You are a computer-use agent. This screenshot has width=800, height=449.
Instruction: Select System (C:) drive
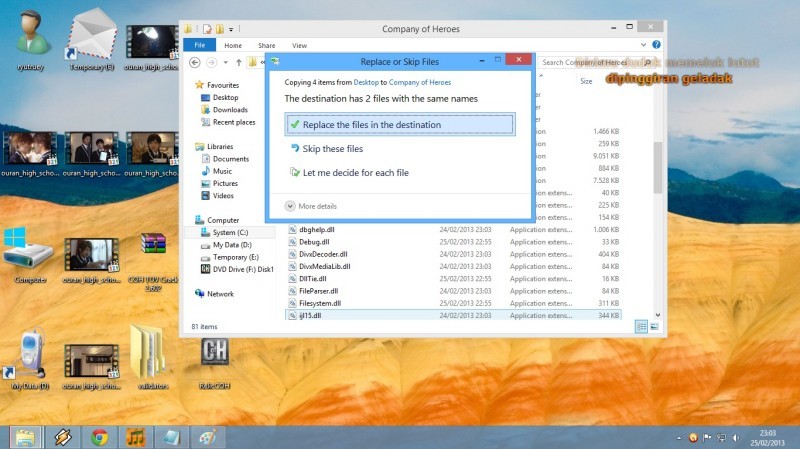coord(230,232)
